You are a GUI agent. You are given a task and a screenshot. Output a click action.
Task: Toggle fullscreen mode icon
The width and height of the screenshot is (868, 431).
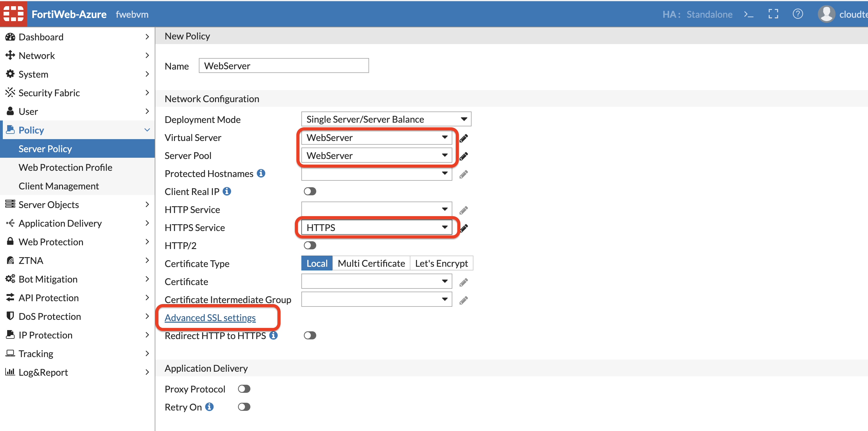[x=773, y=14]
